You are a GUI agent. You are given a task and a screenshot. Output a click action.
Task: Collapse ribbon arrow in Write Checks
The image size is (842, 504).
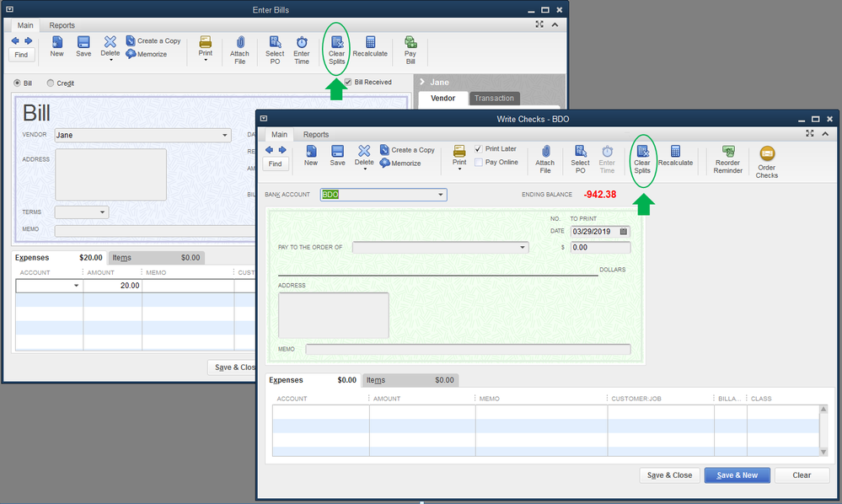click(825, 134)
